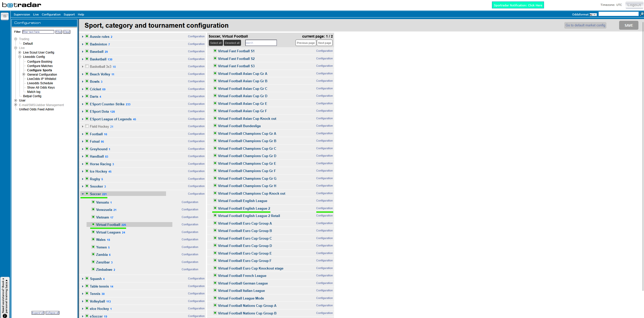Expand the Tennis sport arrow
This screenshot has width=644, height=318.
83,294
